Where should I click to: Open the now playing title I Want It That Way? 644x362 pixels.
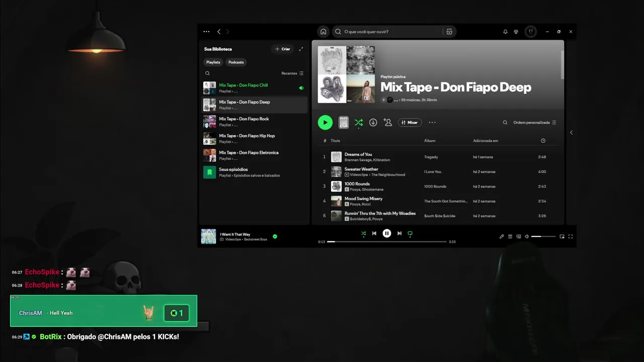[x=235, y=234]
